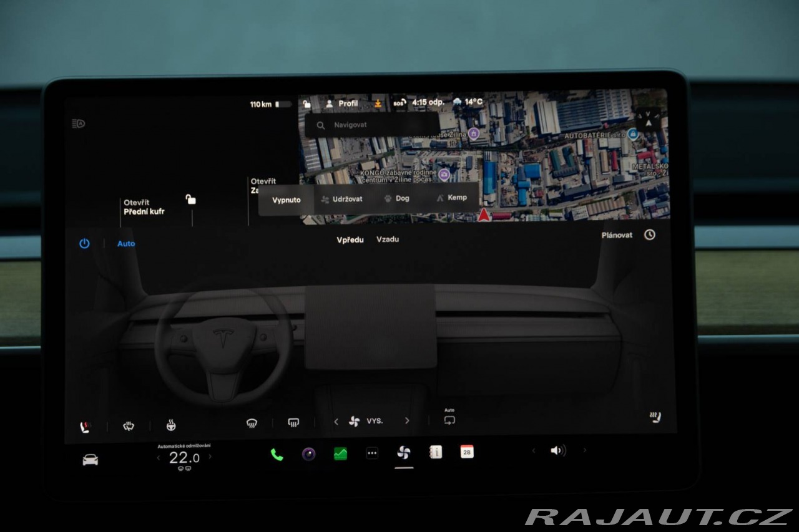Toggle Auto climate mode

(x=126, y=244)
